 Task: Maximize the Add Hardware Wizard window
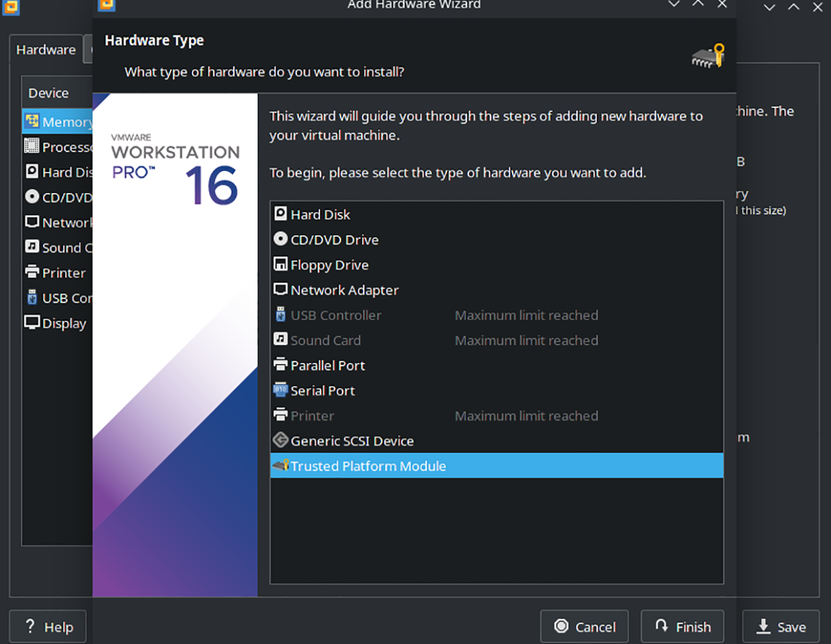tap(698, 4)
